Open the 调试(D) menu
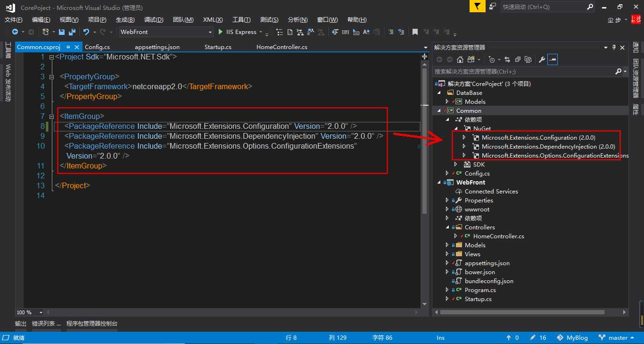 click(154, 20)
